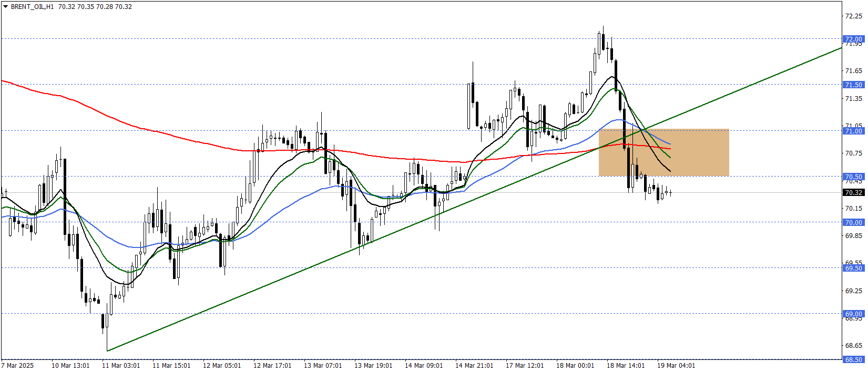Click the 14 Mar 09:01 time label
868x372 pixels.
tap(424, 366)
